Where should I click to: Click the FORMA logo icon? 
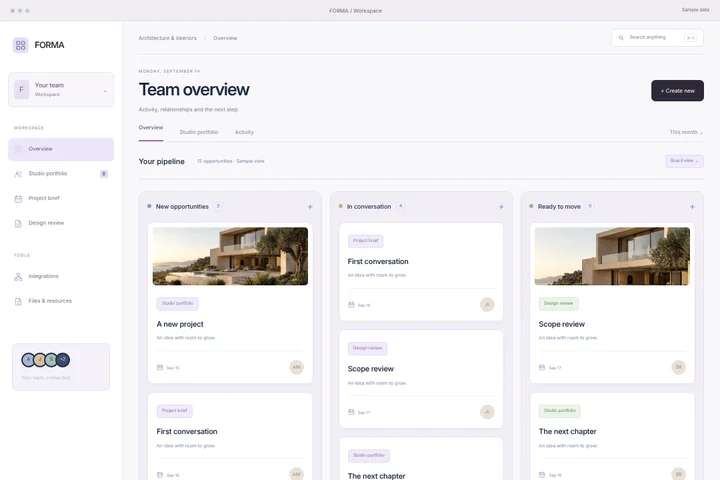[20, 45]
